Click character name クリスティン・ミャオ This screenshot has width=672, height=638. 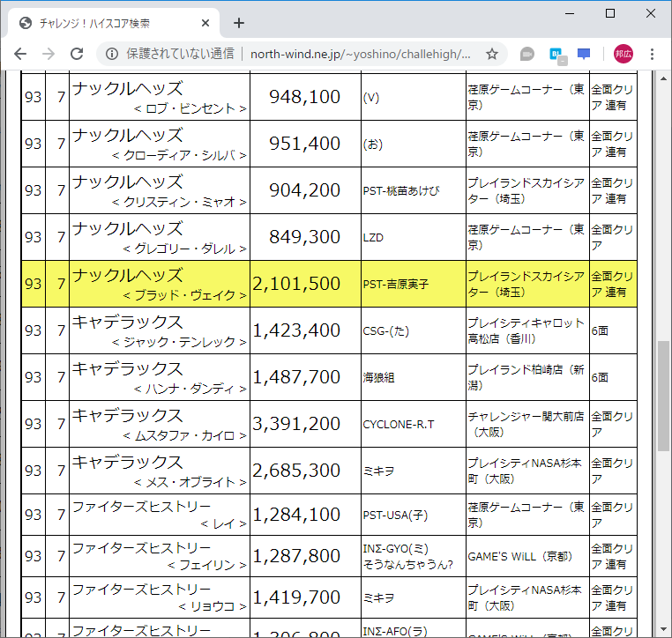[180, 202]
